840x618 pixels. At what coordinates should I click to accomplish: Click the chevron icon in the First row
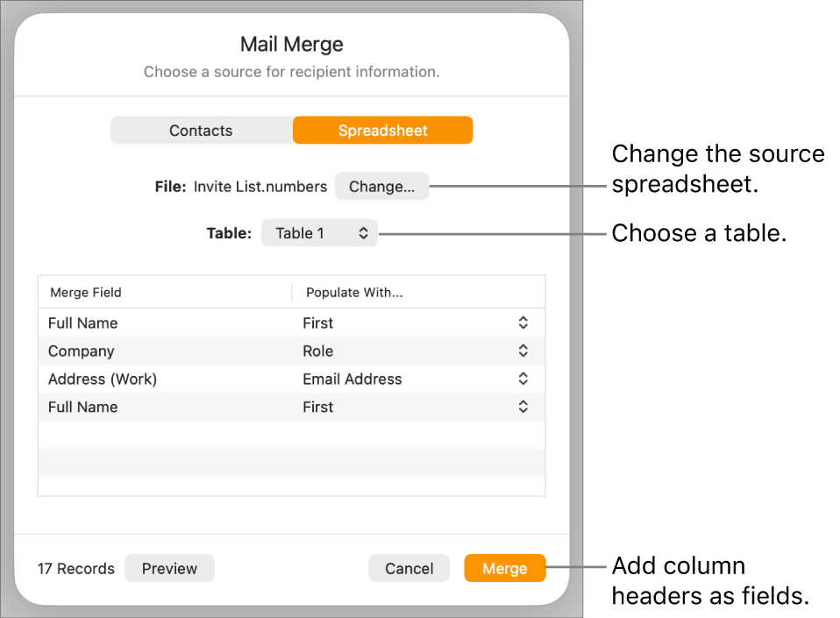522,323
